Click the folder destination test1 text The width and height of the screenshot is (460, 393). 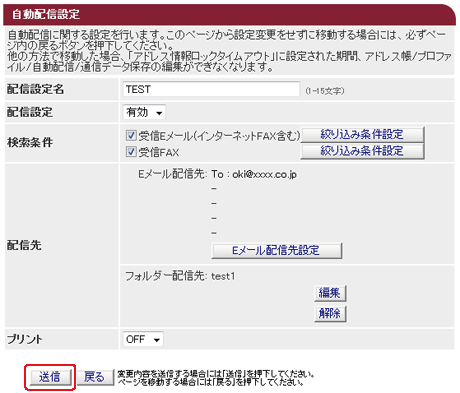pos(223,276)
